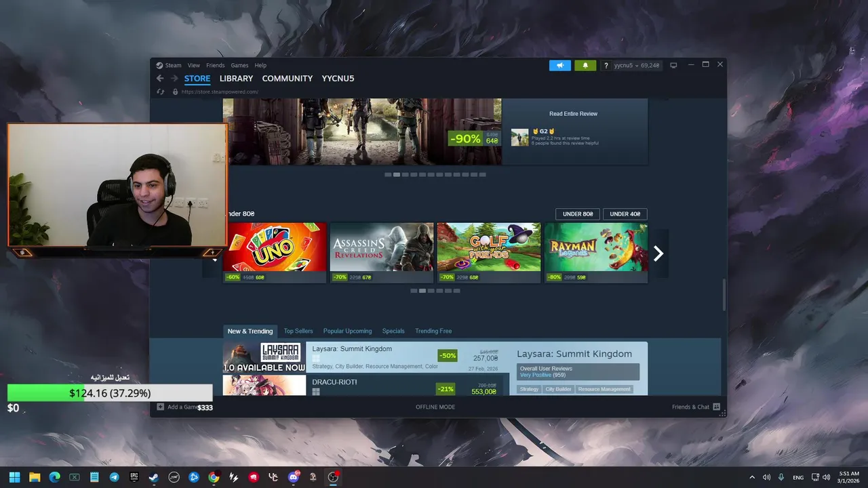The image size is (868, 488).
Task: Click the padlock icon beside the URL
Action: (x=175, y=91)
